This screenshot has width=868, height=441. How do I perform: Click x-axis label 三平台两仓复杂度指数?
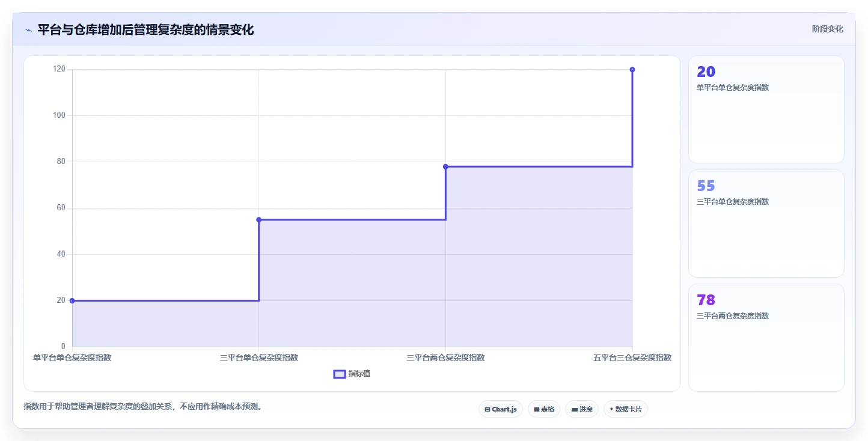click(x=445, y=357)
